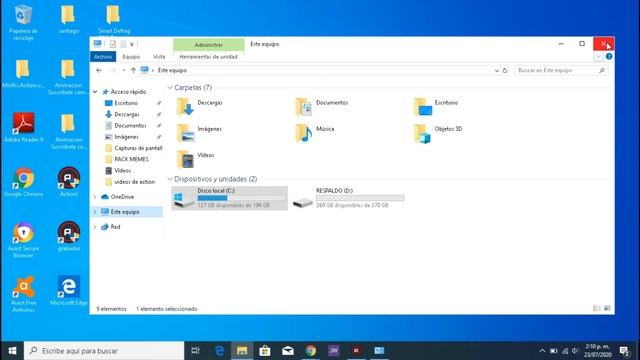640x360 pixels.
Task: Open Google Chrome desktop shortcut
Action: point(23,182)
